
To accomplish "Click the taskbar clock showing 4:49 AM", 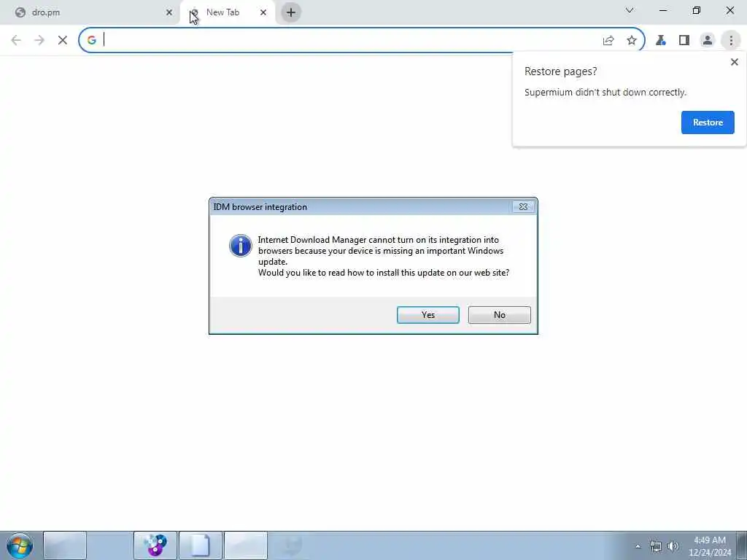I will [x=709, y=546].
